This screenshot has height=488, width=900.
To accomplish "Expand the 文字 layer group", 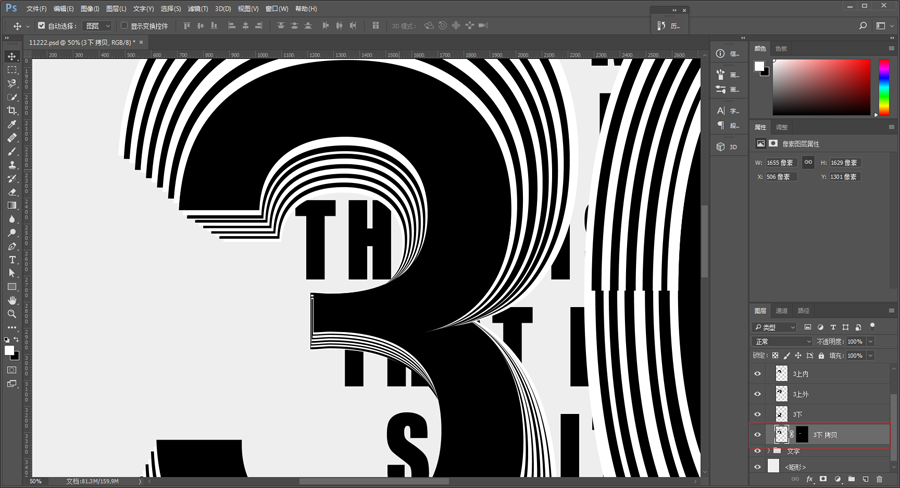I will point(769,451).
